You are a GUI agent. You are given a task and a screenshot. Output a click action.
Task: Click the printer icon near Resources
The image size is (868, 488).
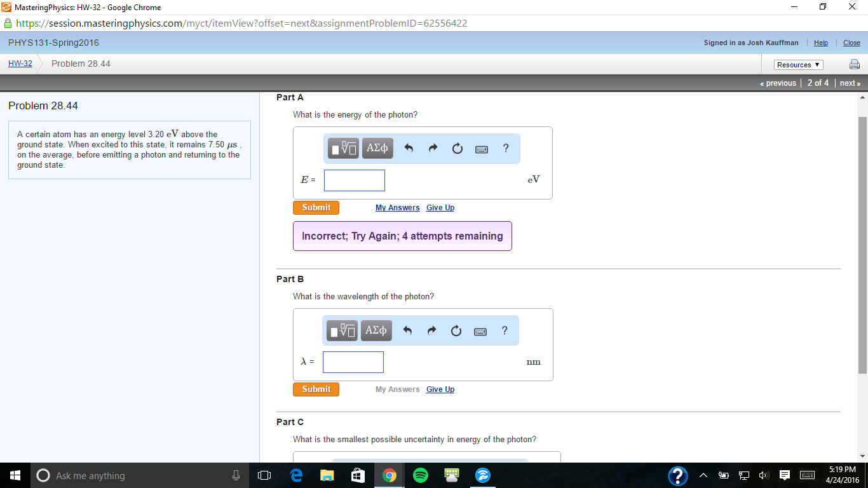pos(855,64)
